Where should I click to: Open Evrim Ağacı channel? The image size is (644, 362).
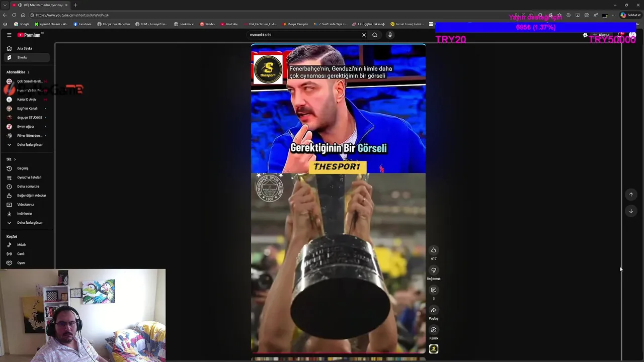pyautogui.click(x=28, y=127)
